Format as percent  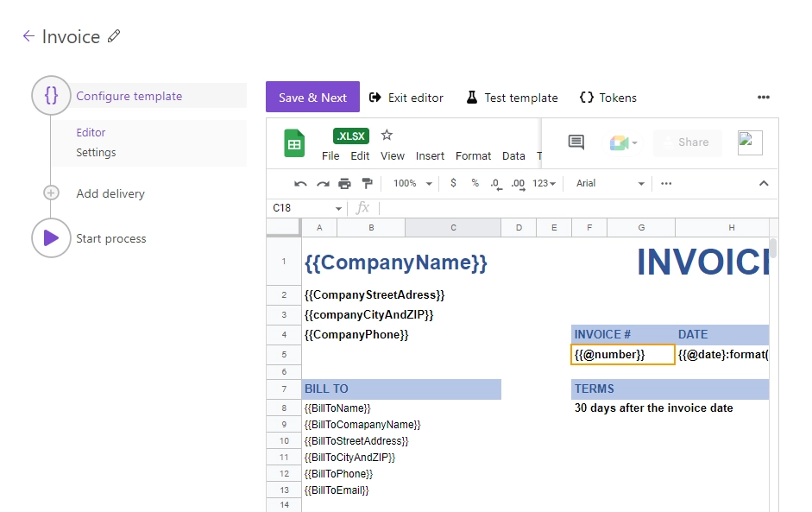[475, 183]
